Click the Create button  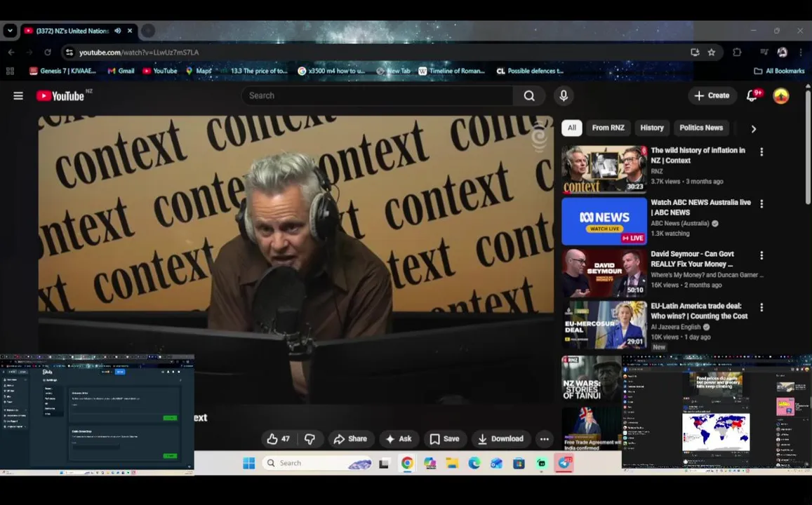[712, 95]
